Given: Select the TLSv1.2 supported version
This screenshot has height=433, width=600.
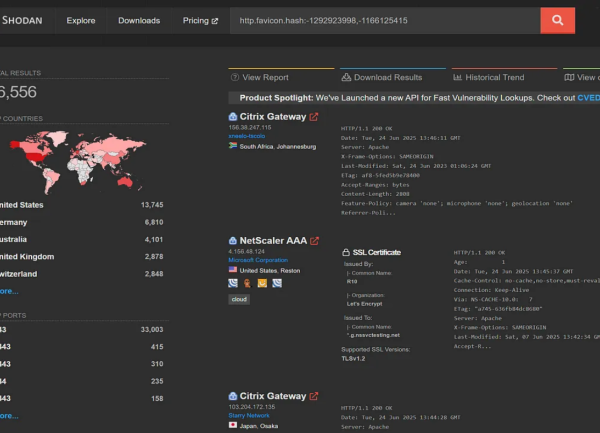Looking at the screenshot, I should [x=353, y=358].
